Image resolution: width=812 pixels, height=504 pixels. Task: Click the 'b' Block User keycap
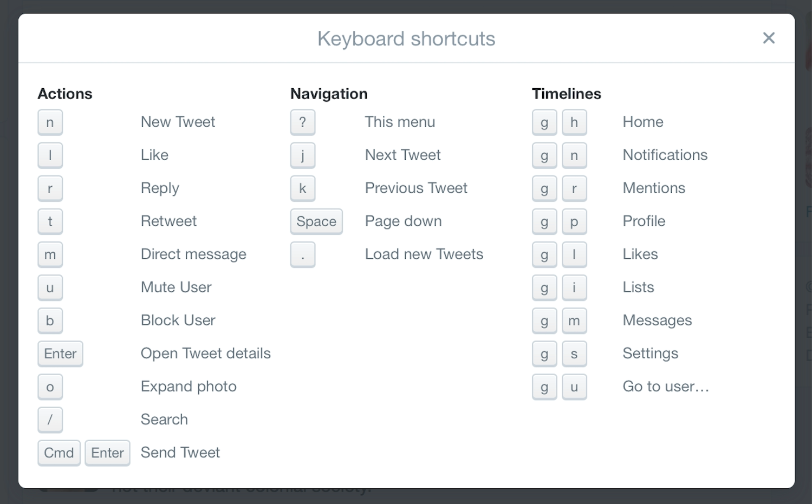click(x=50, y=320)
